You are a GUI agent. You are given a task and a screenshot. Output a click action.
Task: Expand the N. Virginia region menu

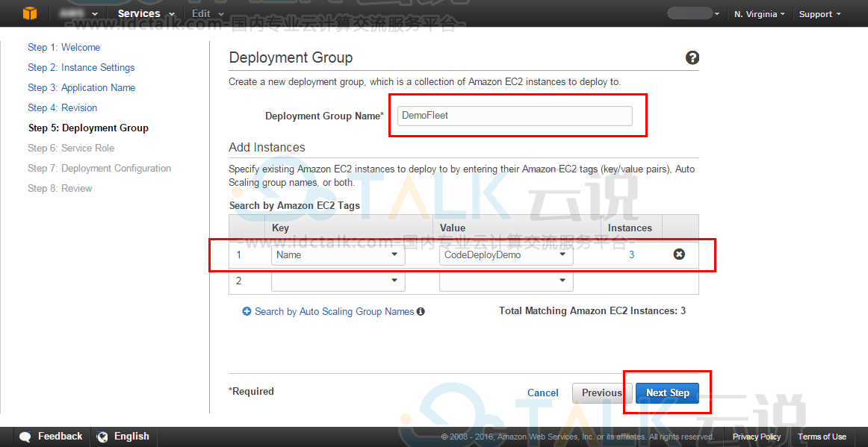[760, 14]
